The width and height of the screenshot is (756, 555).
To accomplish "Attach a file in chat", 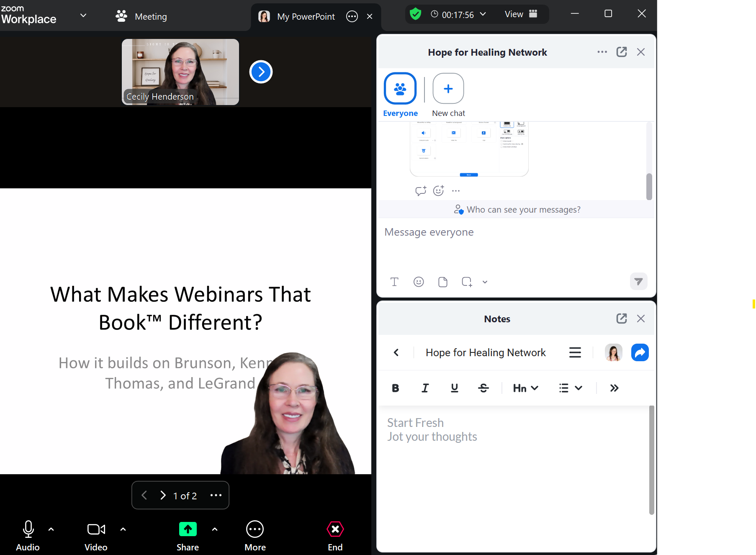I will click(443, 282).
